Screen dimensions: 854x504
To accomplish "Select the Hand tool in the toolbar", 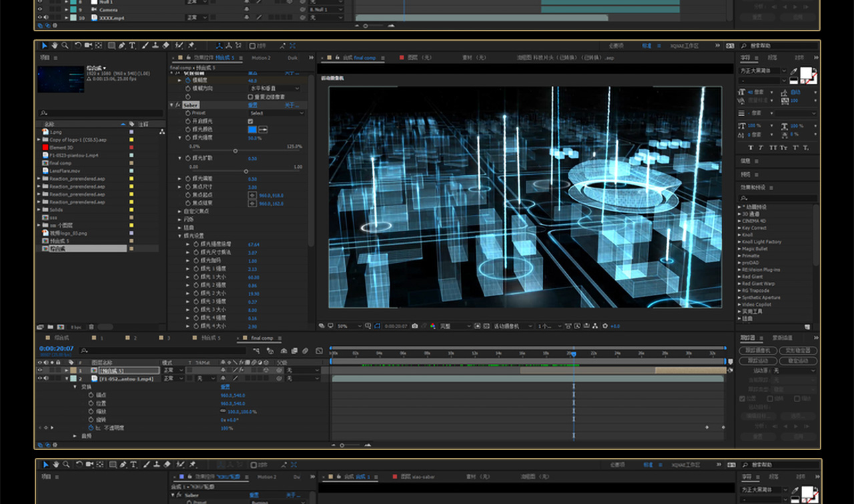I will click(55, 46).
